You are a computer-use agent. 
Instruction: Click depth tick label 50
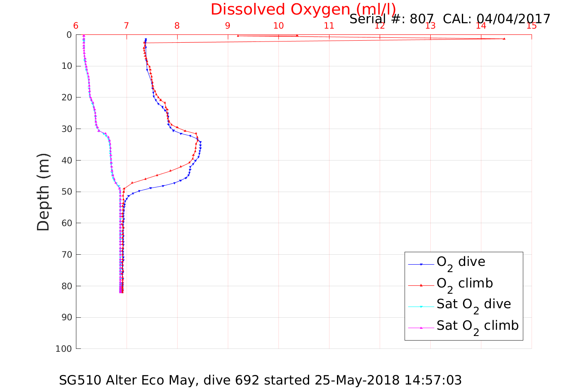click(66, 192)
